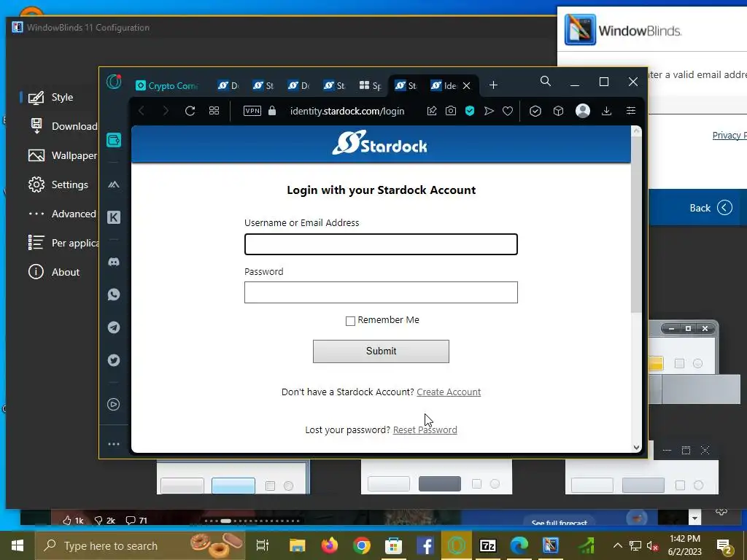
Task: Open a new browser tab with plus button
Action: [x=493, y=85]
